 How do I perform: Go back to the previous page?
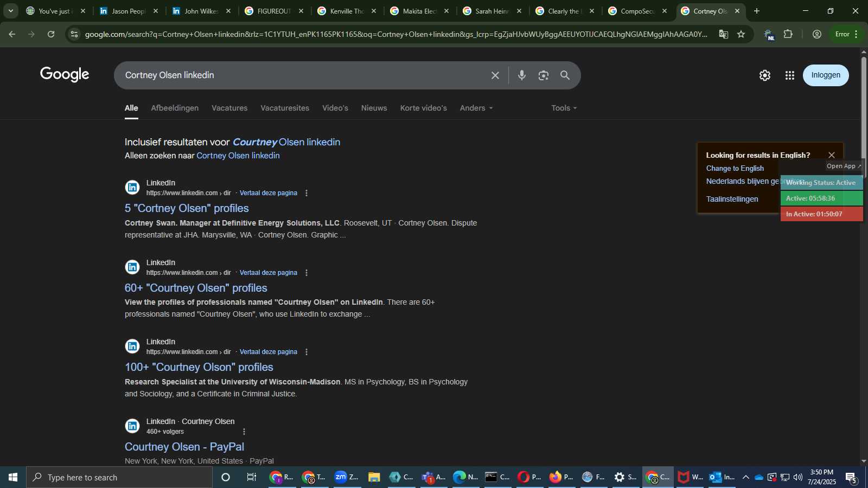pyautogui.click(x=12, y=34)
